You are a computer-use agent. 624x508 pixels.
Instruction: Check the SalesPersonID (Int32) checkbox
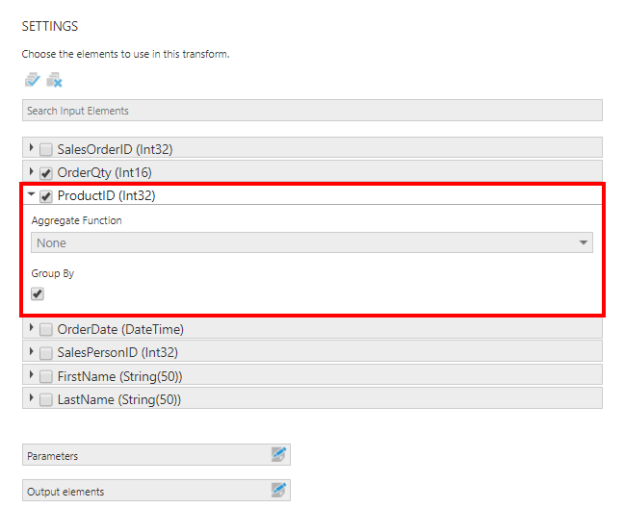coord(46,353)
